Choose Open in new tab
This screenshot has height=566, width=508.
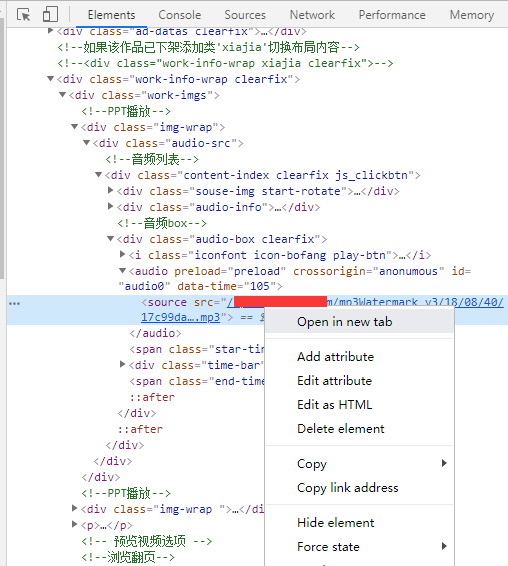point(359,322)
